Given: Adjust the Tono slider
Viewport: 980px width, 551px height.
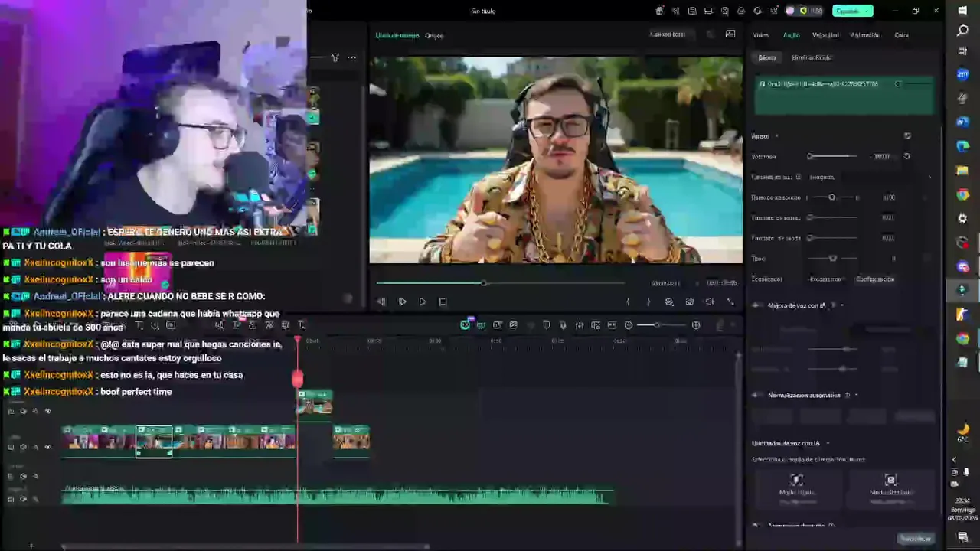Looking at the screenshot, I should pos(833,259).
